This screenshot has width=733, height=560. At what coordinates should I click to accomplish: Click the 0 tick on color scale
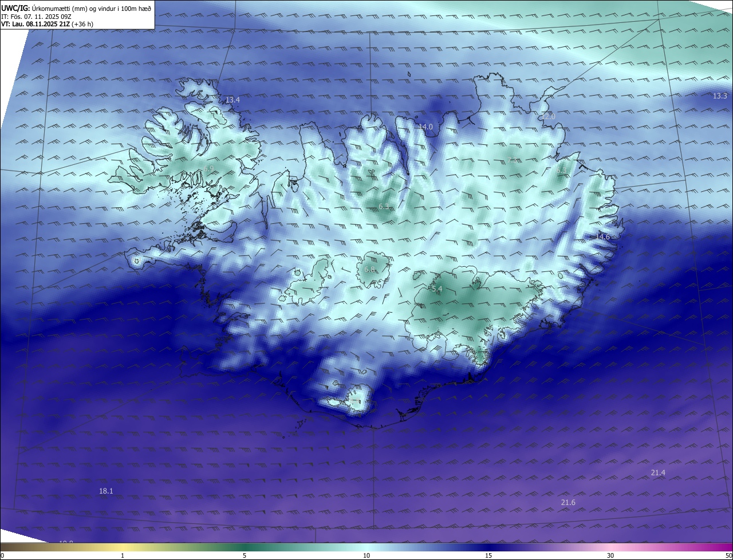tap(2, 555)
